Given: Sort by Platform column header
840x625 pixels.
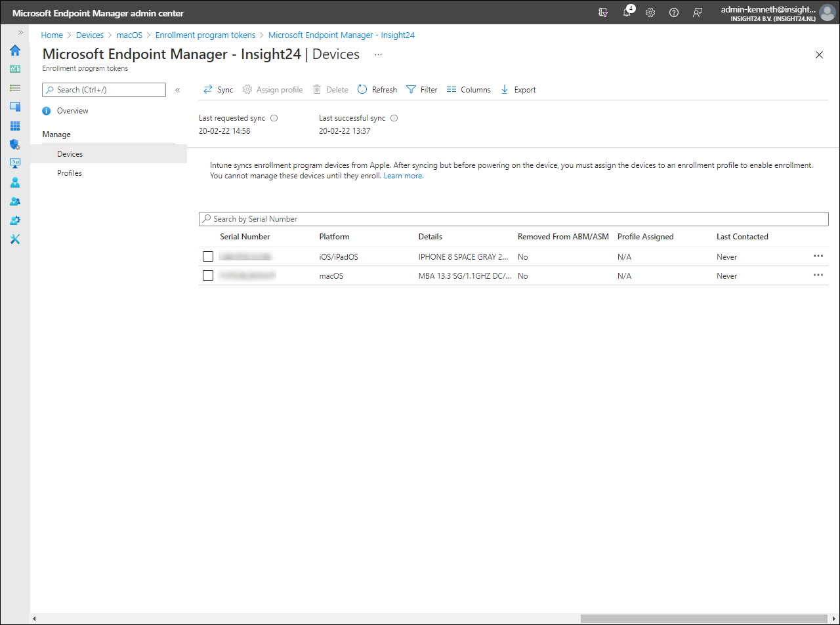Looking at the screenshot, I should pos(334,237).
